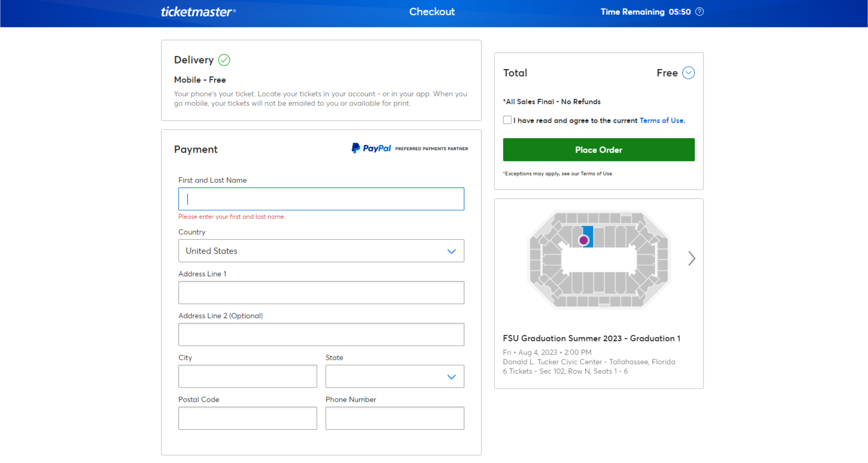Click the Phone Number field
This screenshot has width=868, height=463.
394,418
